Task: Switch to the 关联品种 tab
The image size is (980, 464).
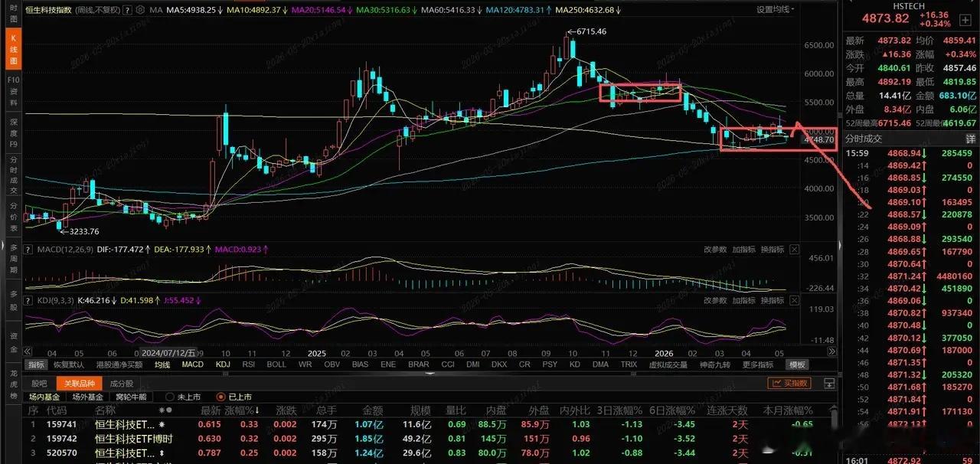Action: (80, 383)
